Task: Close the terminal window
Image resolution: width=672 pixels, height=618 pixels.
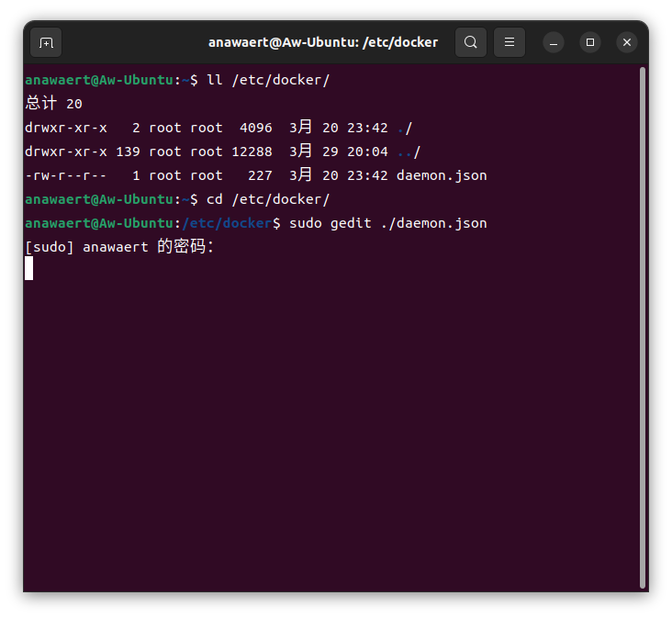Action: 627,42
